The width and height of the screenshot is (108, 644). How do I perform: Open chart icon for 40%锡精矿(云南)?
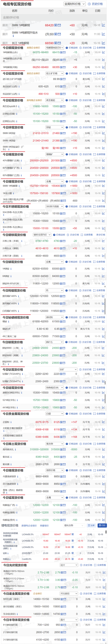103,160
